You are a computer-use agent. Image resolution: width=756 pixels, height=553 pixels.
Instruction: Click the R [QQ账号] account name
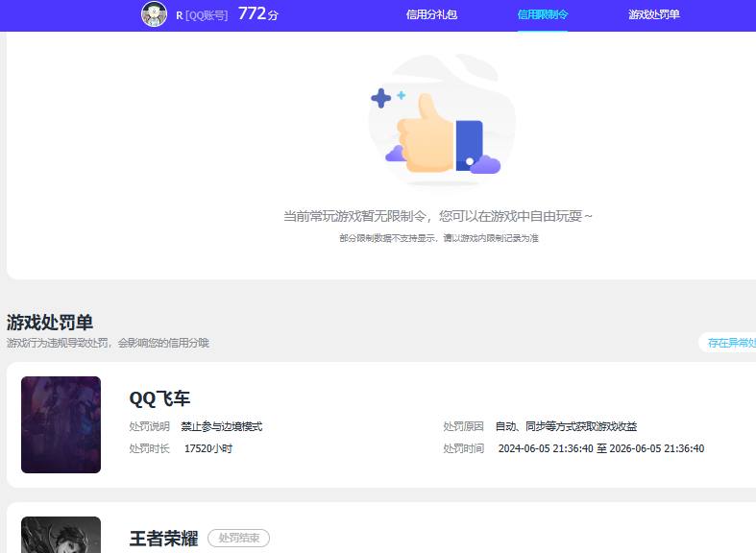coord(202,15)
